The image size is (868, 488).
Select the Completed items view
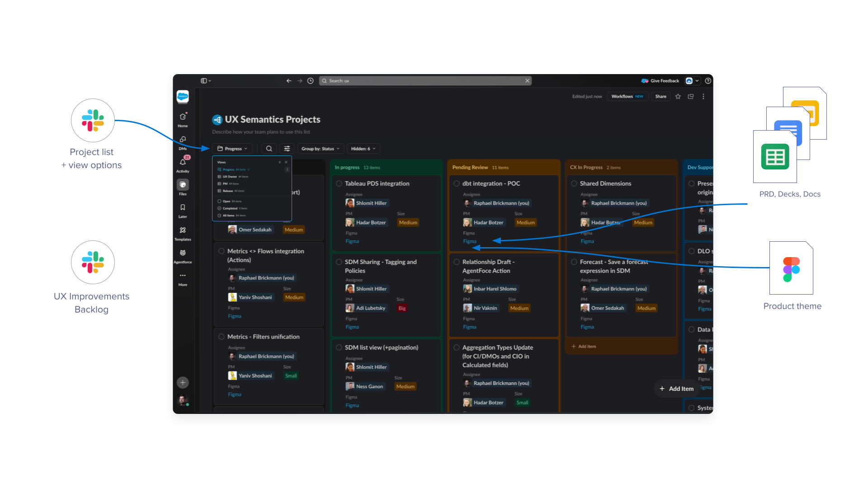232,209
